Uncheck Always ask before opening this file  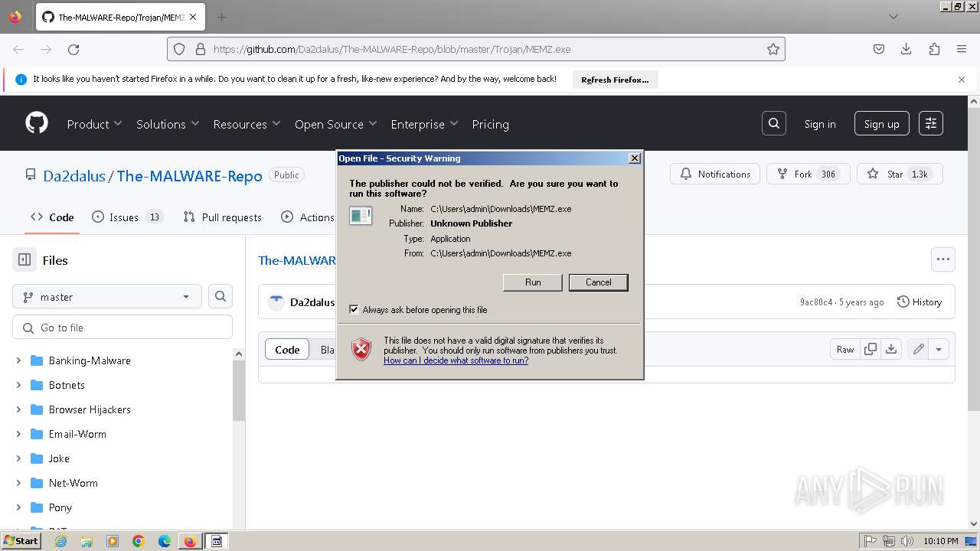(x=354, y=310)
